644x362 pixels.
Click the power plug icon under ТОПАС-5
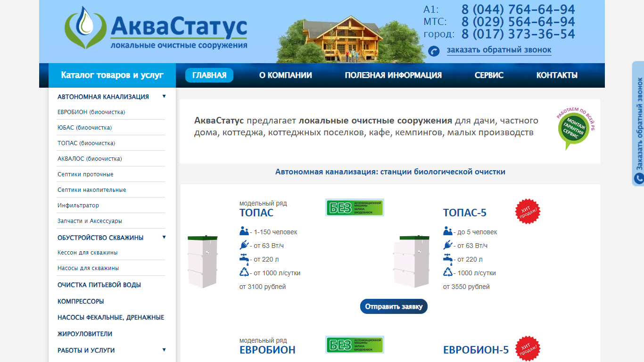447,245
